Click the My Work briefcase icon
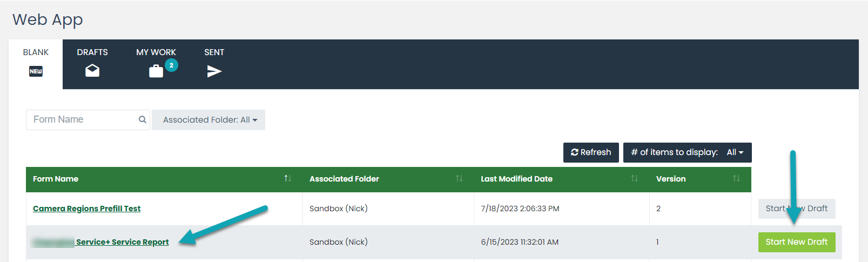 pos(156,71)
